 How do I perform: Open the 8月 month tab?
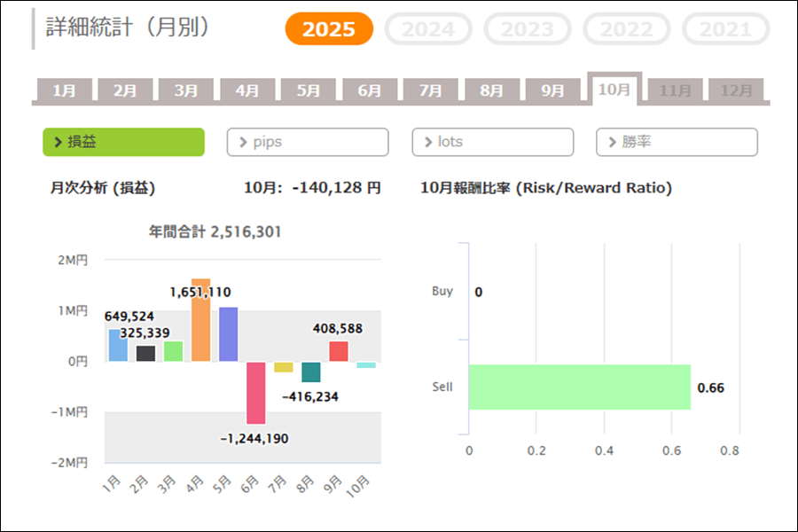pos(491,90)
